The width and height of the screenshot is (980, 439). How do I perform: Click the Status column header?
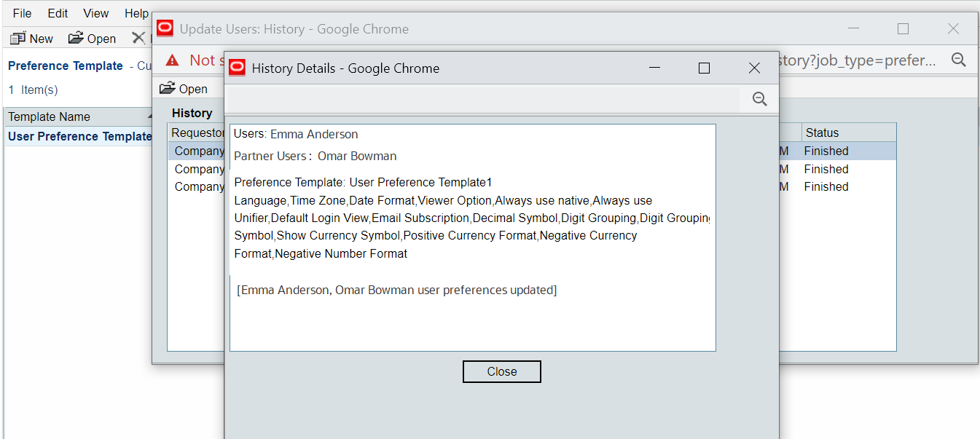tap(849, 133)
